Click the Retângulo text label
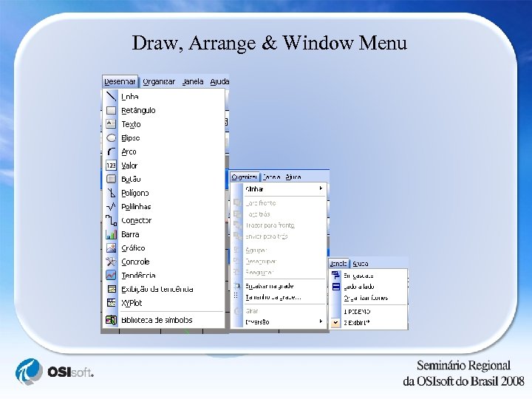The height and width of the screenshot is (399, 532). [138, 111]
